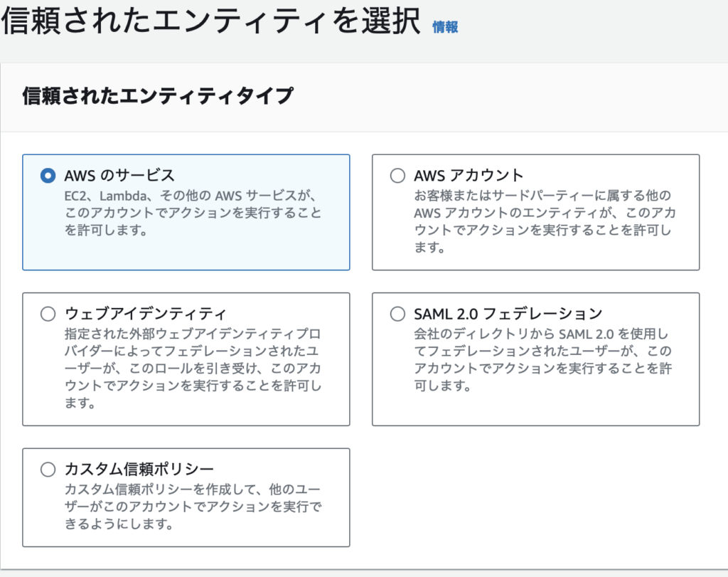Screen dimensions: 728x577
Task: Select the AWS のサービス radio button
Action: pos(48,176)
